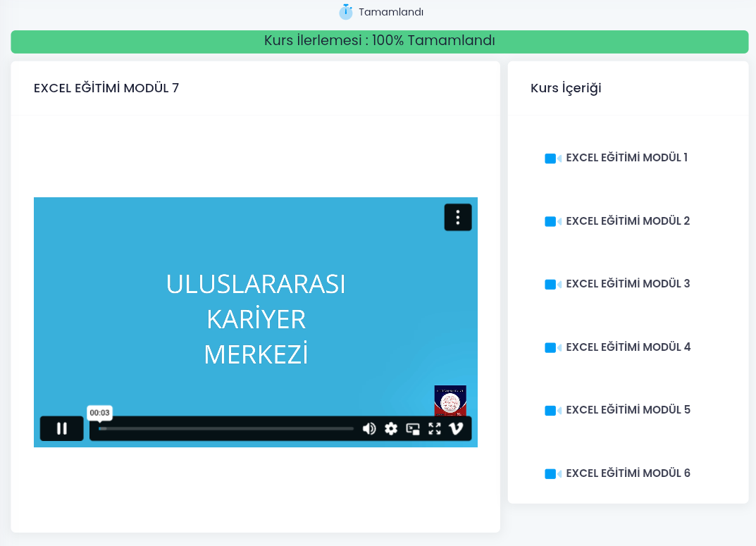Pause the video with the pause button
This screenshot has width=756, height=546.
(62, 428)
